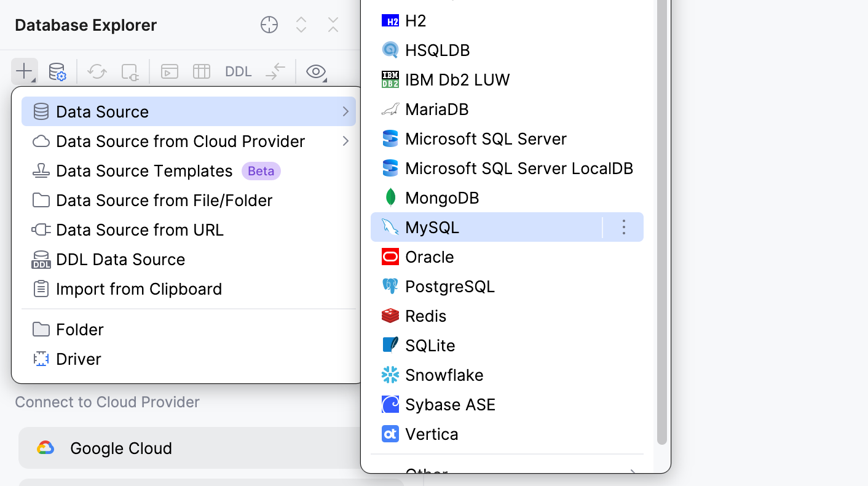Image resolution: width=868 pixels, height=486 pixels.
Task: Click the Google Cloud logo icon
Action: (45, 448)
